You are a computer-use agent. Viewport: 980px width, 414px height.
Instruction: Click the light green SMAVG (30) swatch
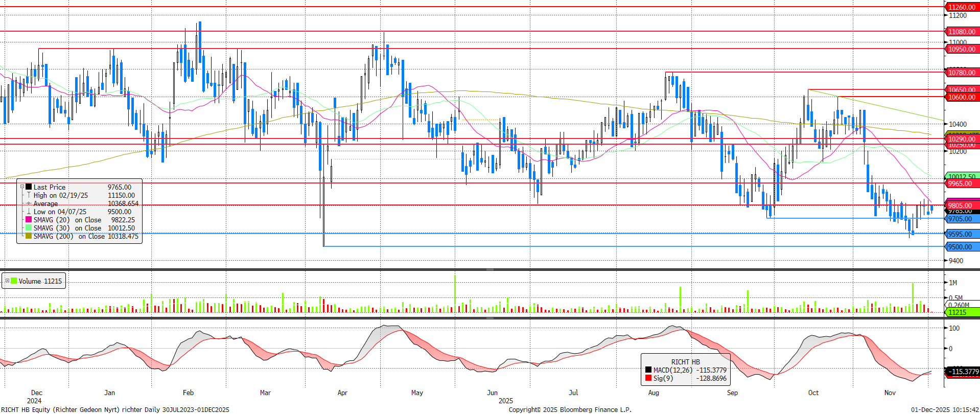[29, 228]
